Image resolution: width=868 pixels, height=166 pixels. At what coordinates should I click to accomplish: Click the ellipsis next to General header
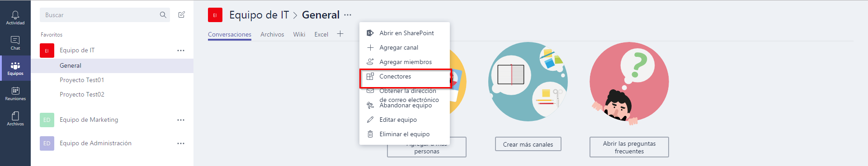[x=348, y=15]
